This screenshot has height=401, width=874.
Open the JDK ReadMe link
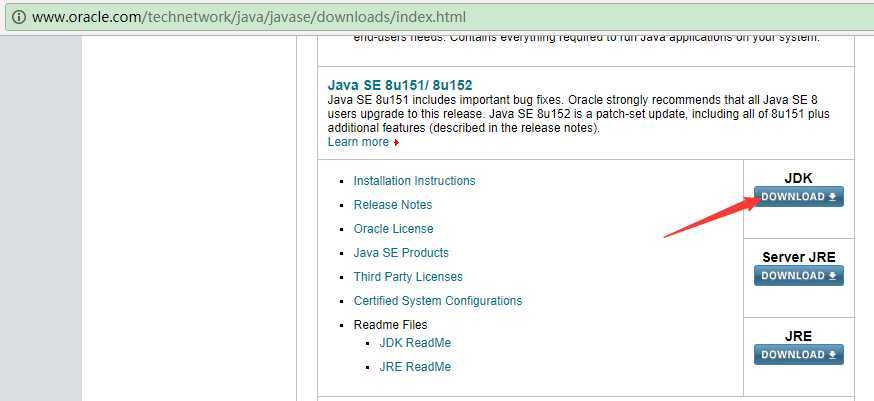[415, 342]
